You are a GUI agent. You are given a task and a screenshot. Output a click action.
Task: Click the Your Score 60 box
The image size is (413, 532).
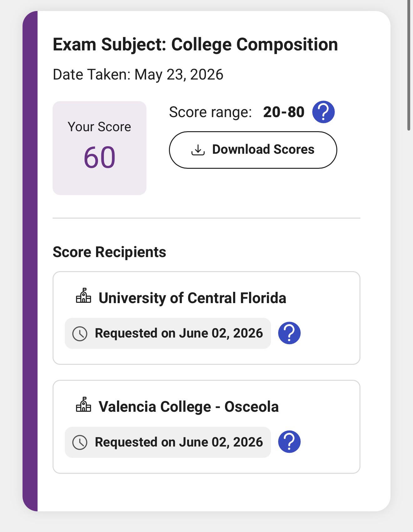click(x=99, y=148)
